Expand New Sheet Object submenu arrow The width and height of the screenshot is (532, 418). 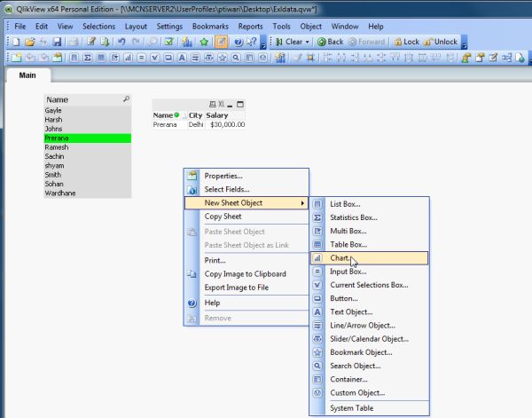pos(302,203)
